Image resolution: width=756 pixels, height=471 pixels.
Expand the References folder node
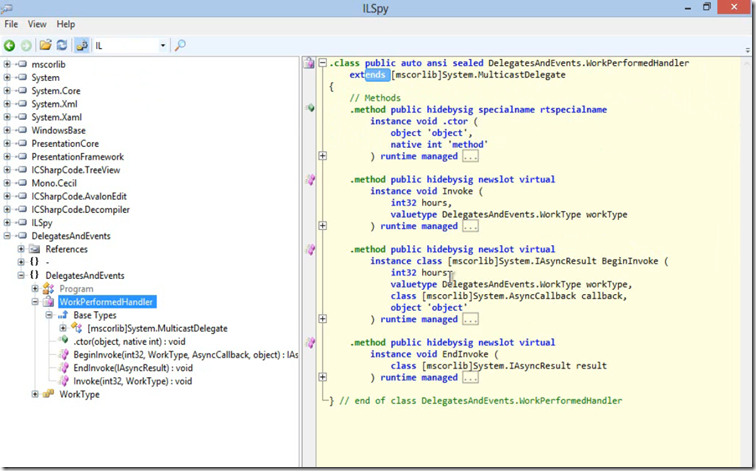(x=21, y=249)
